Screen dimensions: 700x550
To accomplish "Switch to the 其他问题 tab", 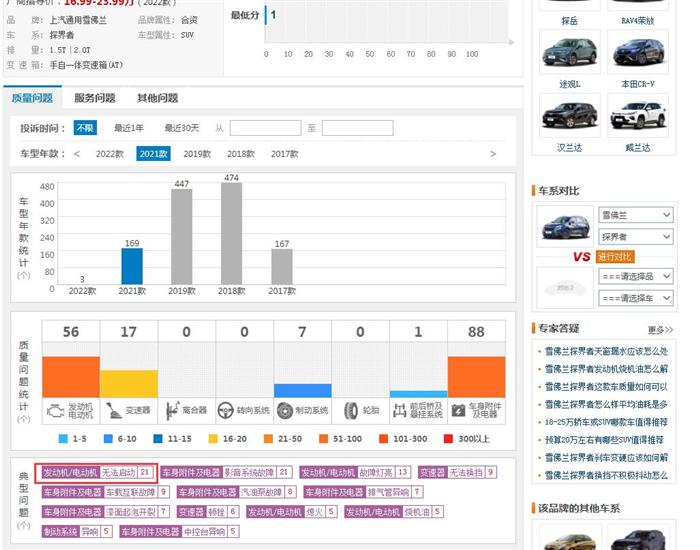I will [158, 98].
